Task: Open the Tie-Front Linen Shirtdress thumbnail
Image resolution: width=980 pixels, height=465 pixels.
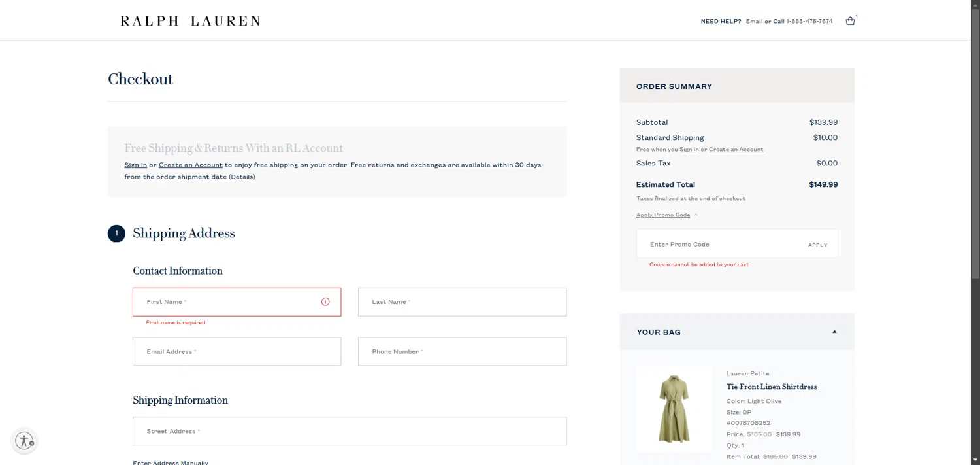Action: pyautogui.click(x=674, y=409)
